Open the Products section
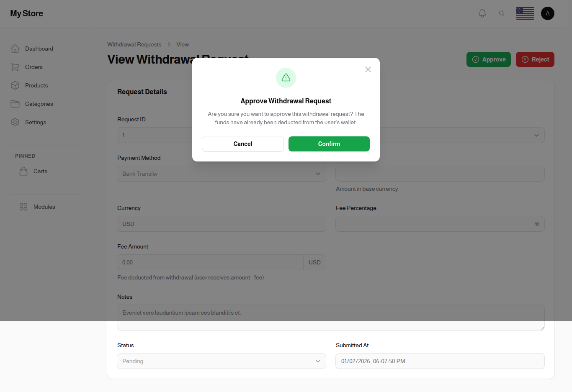The height and width of the screenshot is (392, 572). click(x=36, y=85)
